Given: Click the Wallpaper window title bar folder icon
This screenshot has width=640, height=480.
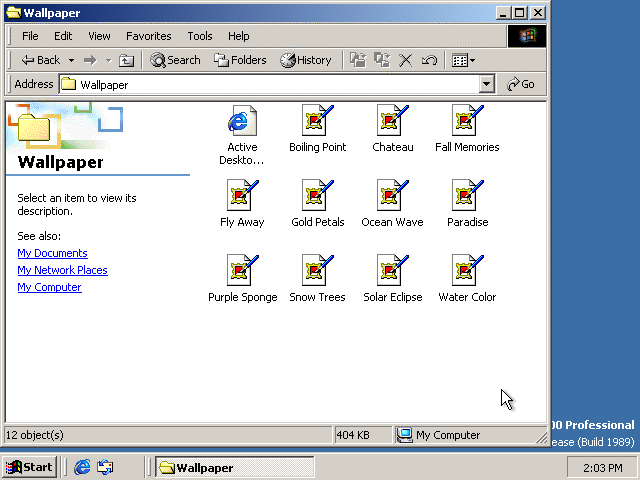Looking at the screenshot, I should (13, 13).
